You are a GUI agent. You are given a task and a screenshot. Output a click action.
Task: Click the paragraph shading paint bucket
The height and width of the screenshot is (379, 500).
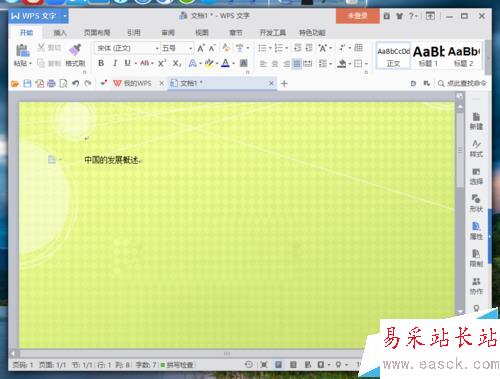click(341, 63)
